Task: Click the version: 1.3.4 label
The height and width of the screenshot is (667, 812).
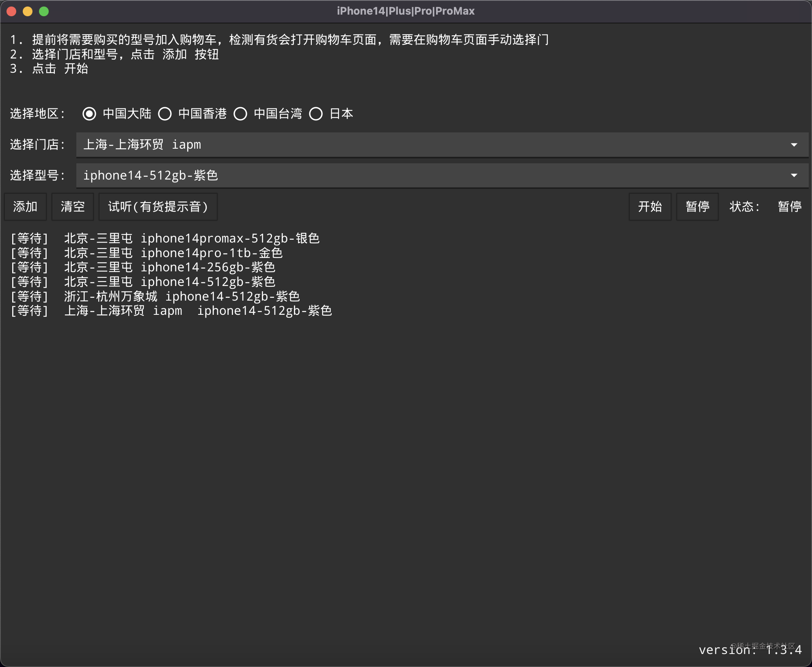Action: [x=750, y=650]
